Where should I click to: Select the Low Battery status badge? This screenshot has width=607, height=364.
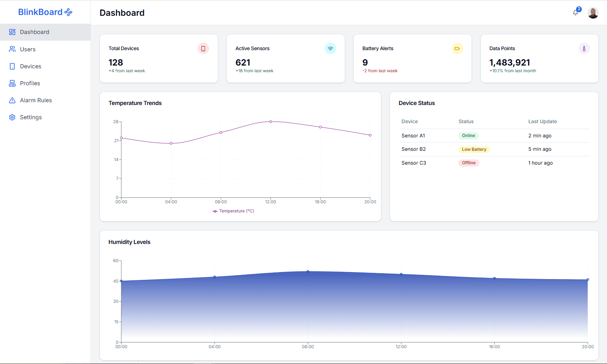[474, 149]
